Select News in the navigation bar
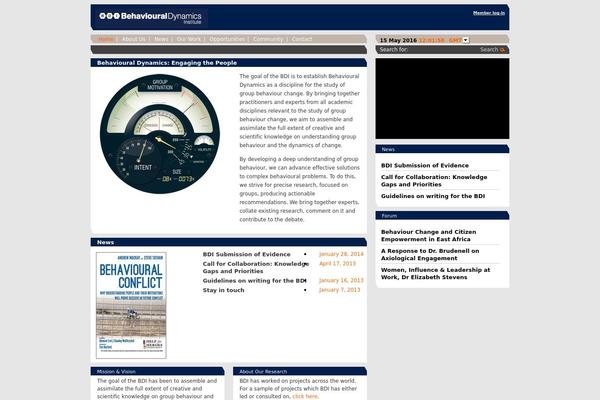This screenshot has height=400, width=600. (161, 39)
